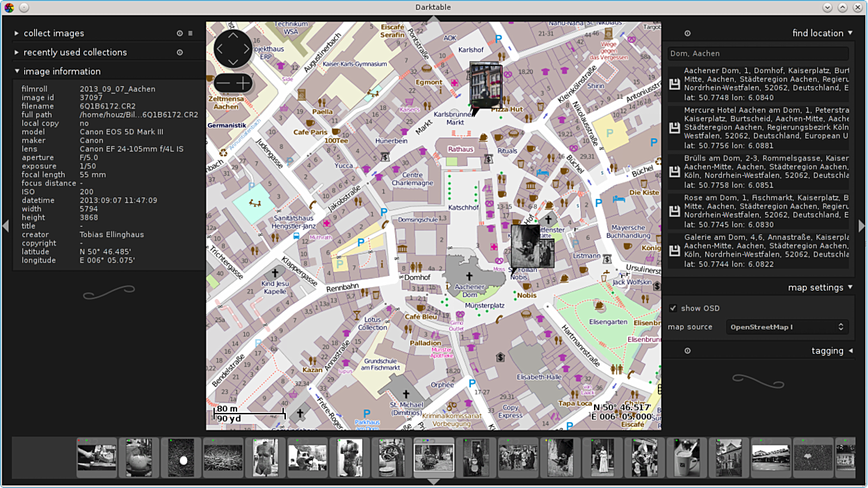
Task: Pan the map up with OSD arrow
Action: 233,35
